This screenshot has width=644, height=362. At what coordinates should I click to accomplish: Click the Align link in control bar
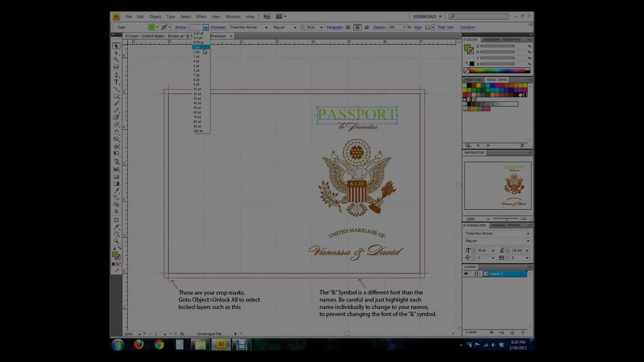click(x=418, y=27)
